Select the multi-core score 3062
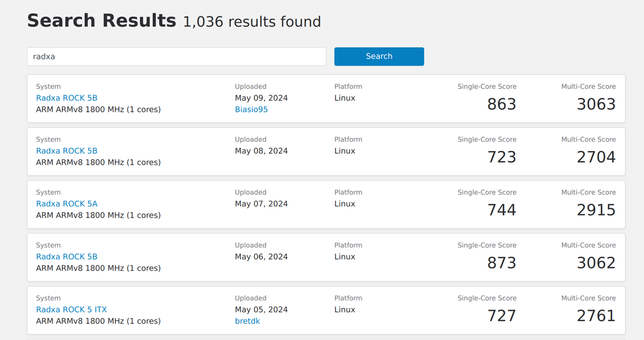644x340 pixels. pyautogui.click(x=596, y=263)
